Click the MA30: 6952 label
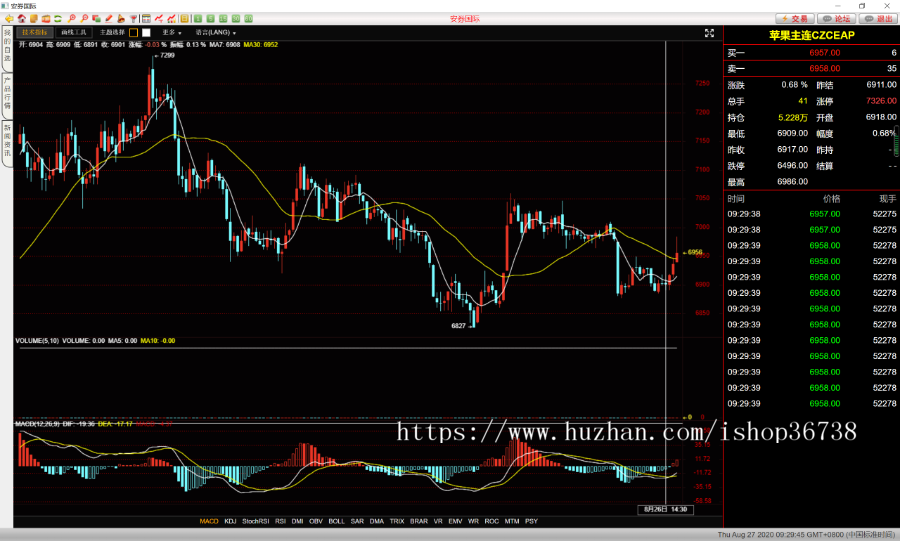Image resolution: width=900 pixels, height=541 pixels. [x=261, y=45]
